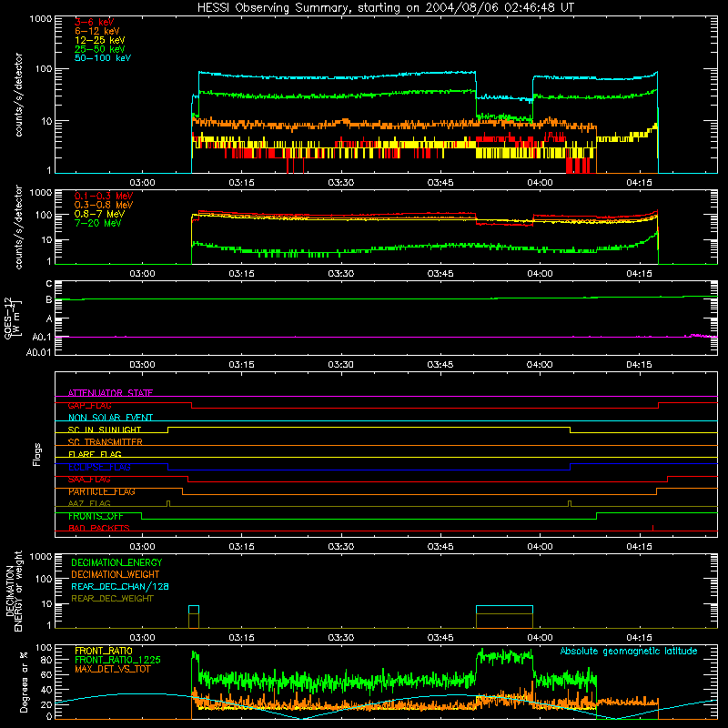Click the FLARE_FLAG label
Image resolution: width=728 pixels, height=728 pixels.
point(95,454)
